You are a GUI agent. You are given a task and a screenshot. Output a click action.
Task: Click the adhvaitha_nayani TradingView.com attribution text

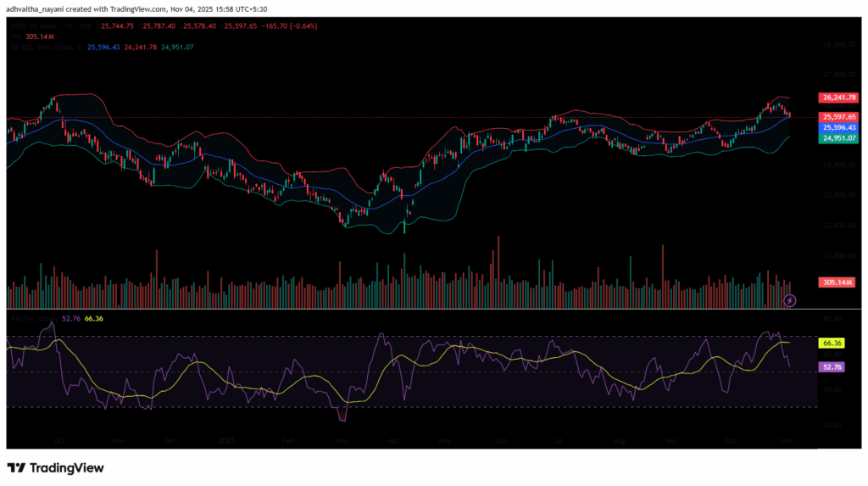point(102,8)
